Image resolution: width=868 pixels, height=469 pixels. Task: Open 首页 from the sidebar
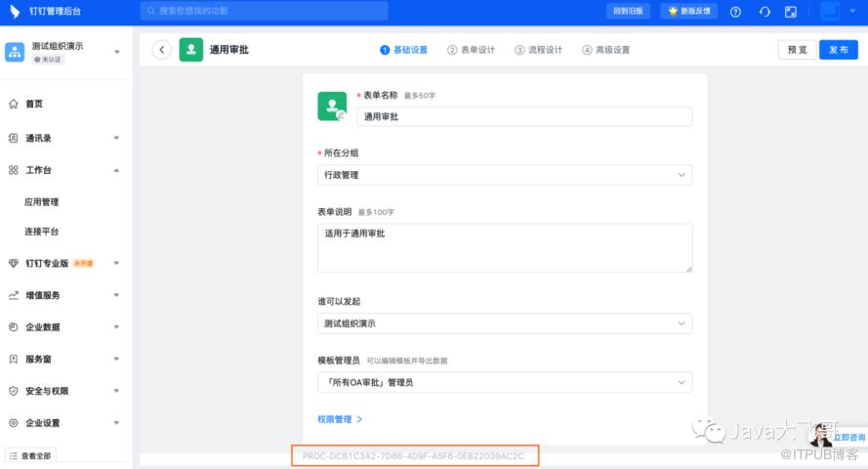(x=33, y=104)
